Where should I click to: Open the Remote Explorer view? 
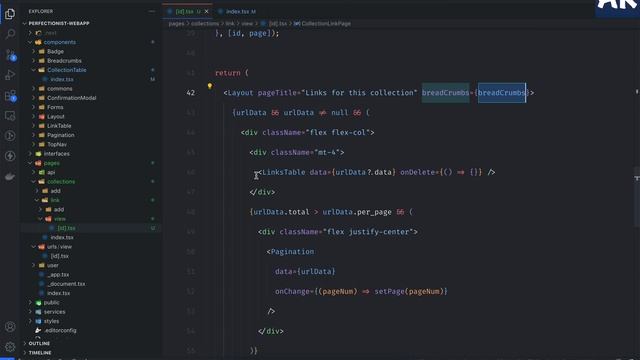[10, 116]
